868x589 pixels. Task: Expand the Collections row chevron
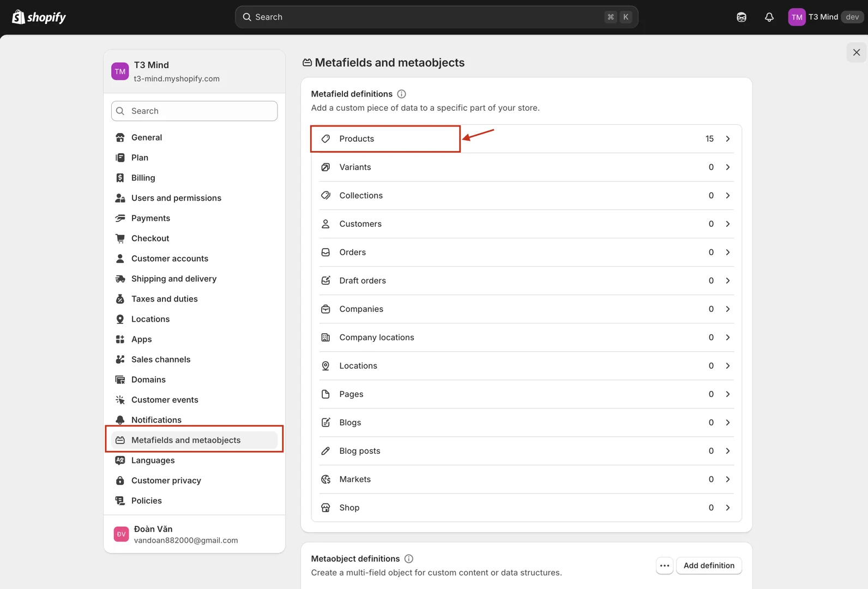pyautogui.click(x=728, y=195)
